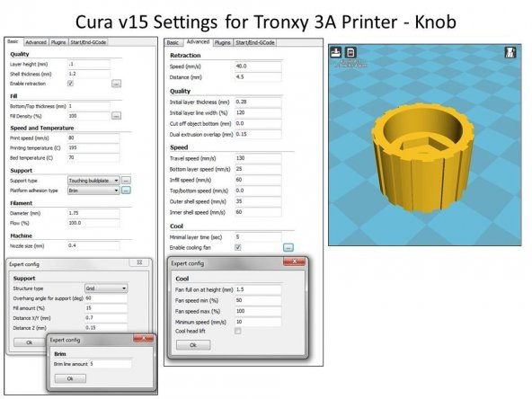This screenshot has height=399, width=532.
Task: Click Cut off object bottom field
Action: coord(258,123)
